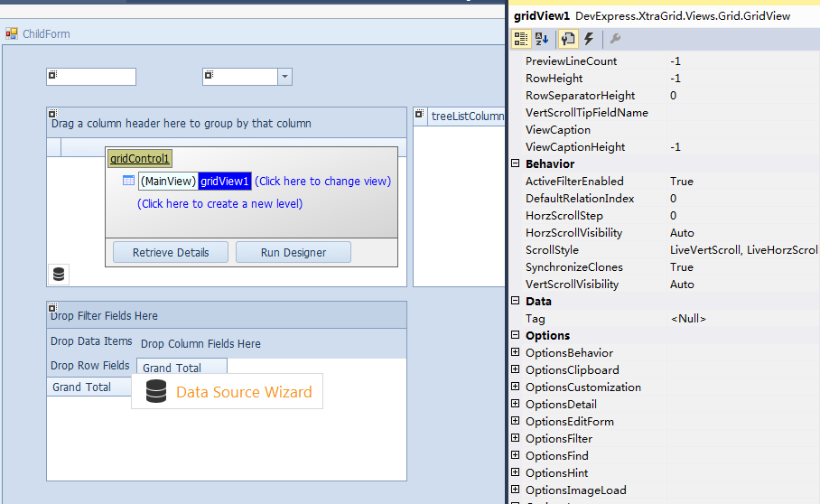Viewport: 820px width, 504px height.
Task: Click the ChildForm window icon
Action: [x=12, y=33]
